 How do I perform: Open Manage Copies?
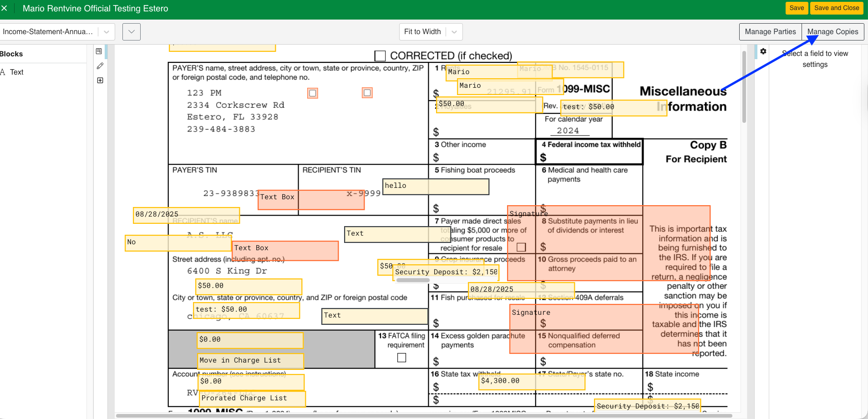(x=832, y=32)
